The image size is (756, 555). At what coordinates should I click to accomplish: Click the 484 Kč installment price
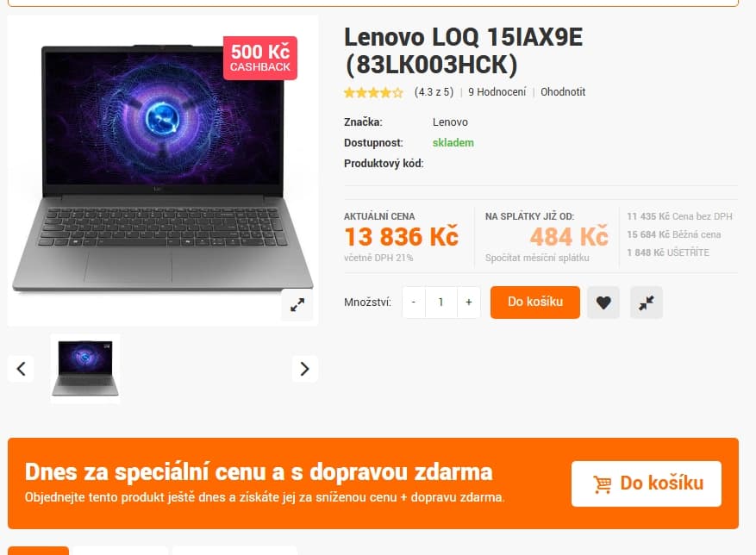(x=569, y=237)
